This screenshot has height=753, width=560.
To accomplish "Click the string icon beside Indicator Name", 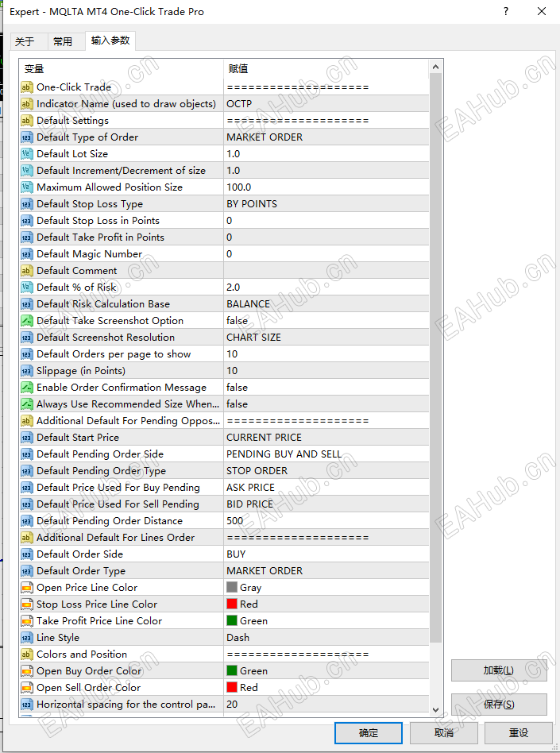I will [26, 104].
